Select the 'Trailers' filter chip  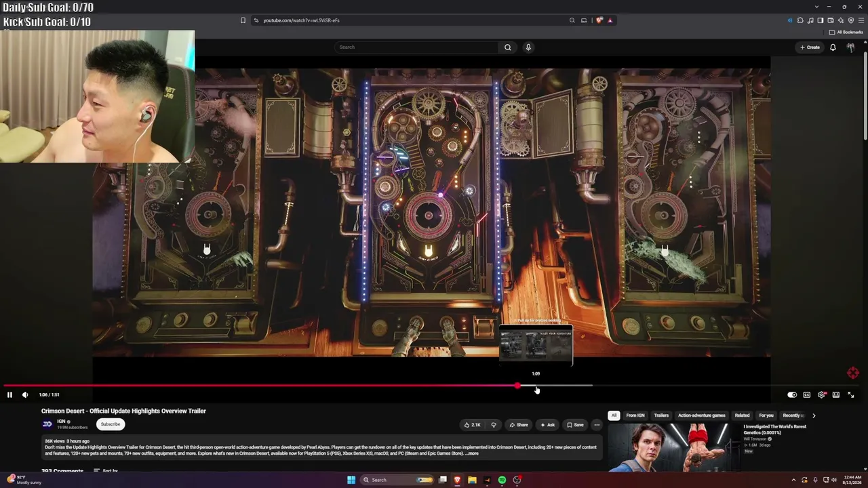(x=661, y=415)
